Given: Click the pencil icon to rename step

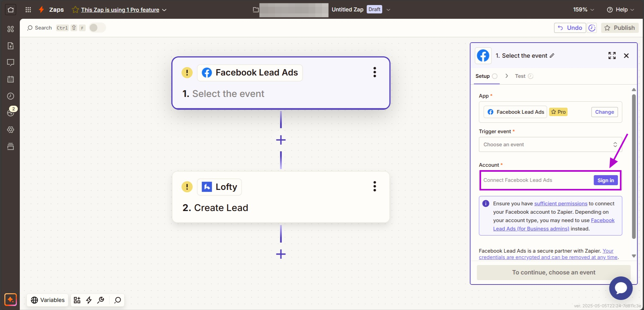Looking at the screenshot, I should click(552, 56).
